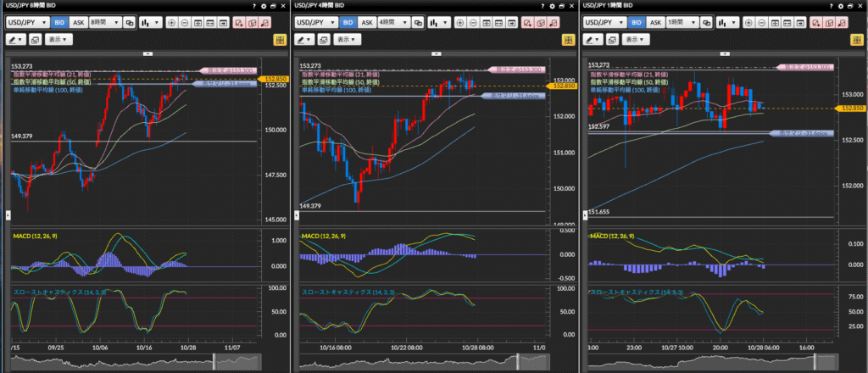Image resolution: width=868 pixels, height=373 pixels.
Task: Open settings gear of 1時間 chart
Action: click(839, 6)
